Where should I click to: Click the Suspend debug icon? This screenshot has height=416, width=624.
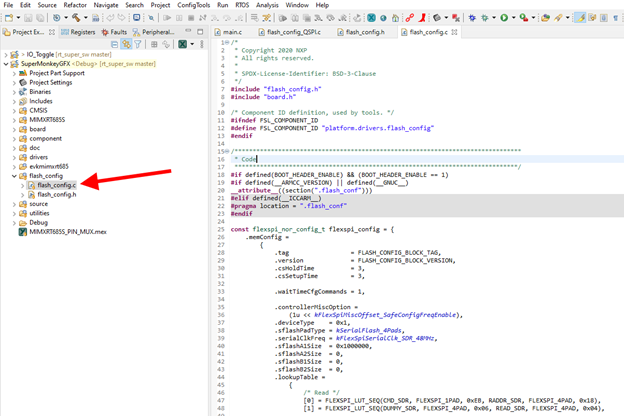[x=179, y=18]
